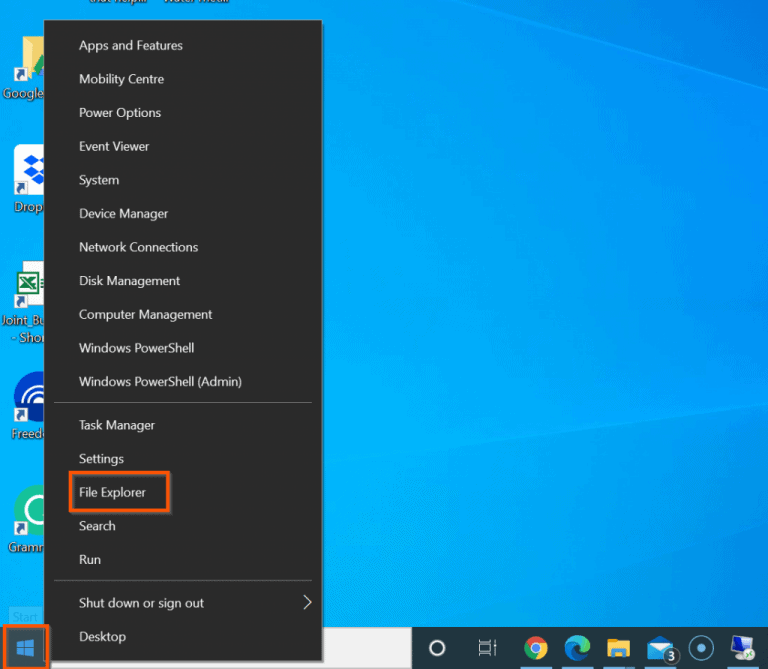The width and height of the screenshot is (768, 669).
Task: Open Windows PowerShell (Admin)
Action: 160,381
